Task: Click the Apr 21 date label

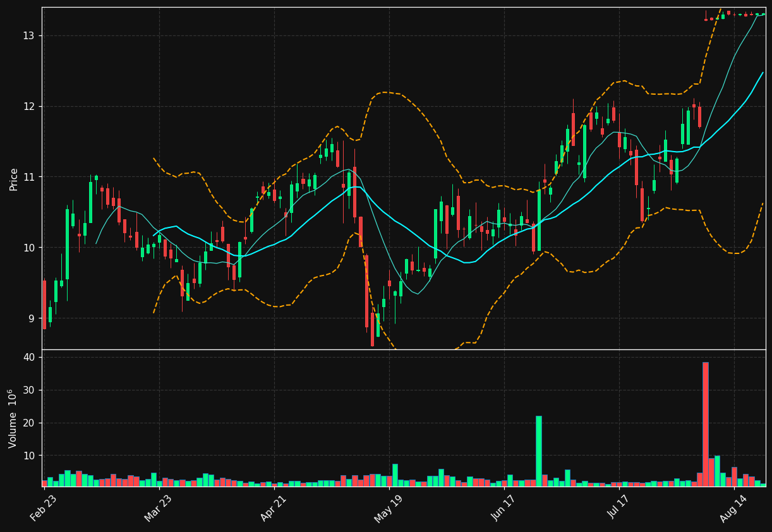Action: point(274,508)
